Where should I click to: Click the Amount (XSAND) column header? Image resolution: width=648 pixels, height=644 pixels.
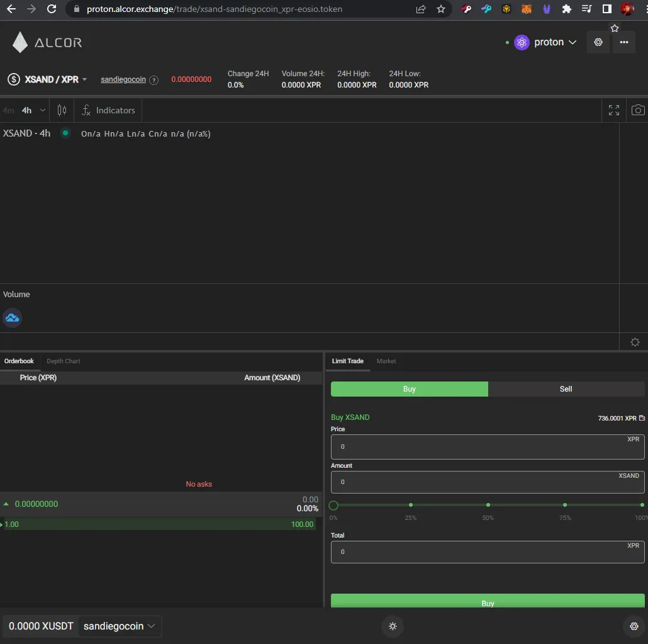click(x=272, y=378)
